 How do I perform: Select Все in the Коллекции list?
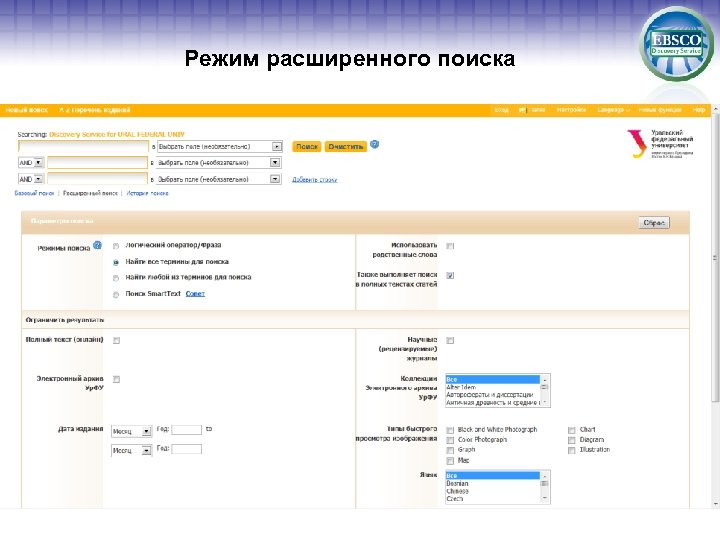pyautogui.click(x=493, y=379)
